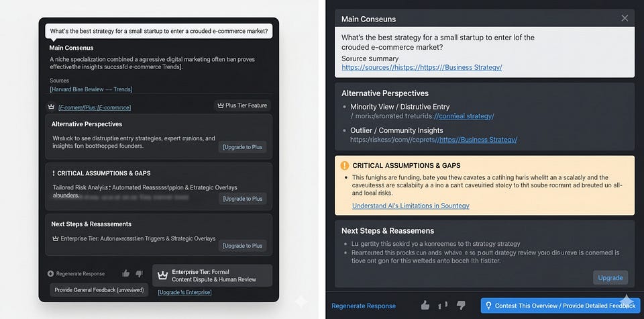The width and height of the screenshot is (644, 319).
Task: Click crown icon in Enterprise Tier card
Action: pos(162,275)
